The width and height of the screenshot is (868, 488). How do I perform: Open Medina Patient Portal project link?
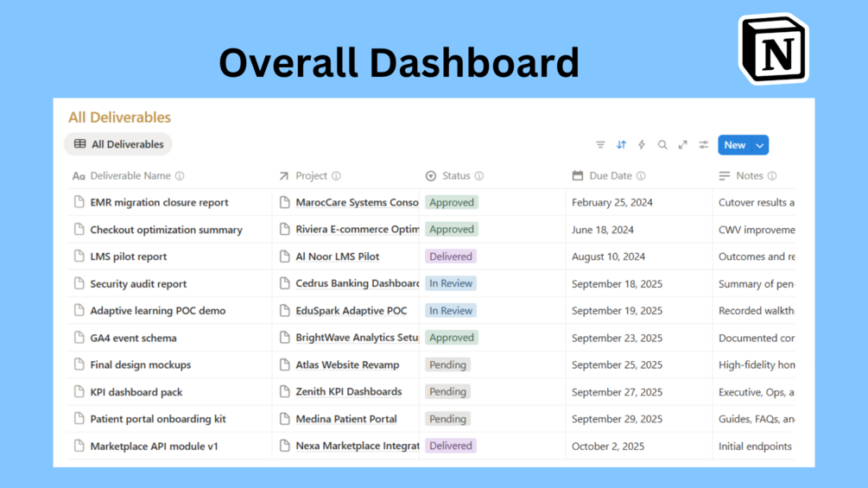pyautogui.click(x=346, y=419)
